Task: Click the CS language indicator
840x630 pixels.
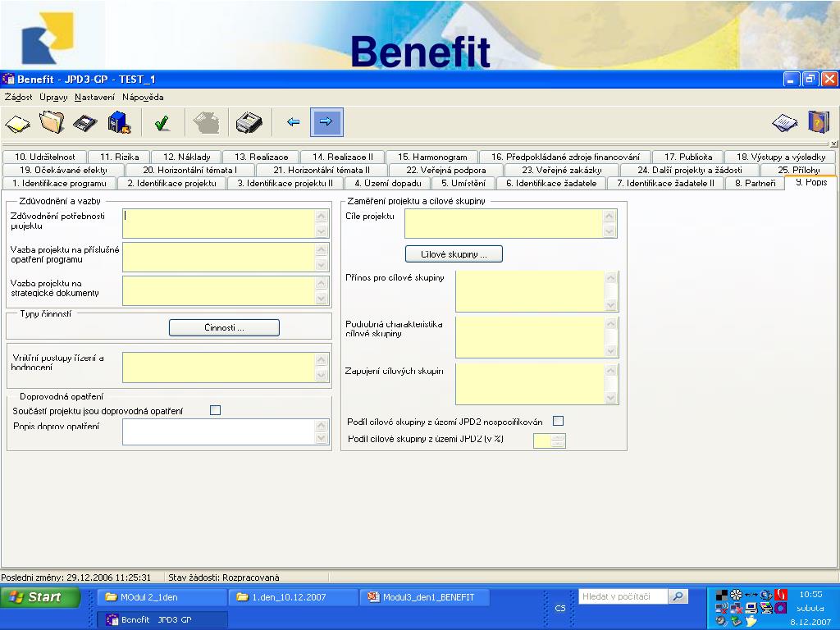Action: (559, 608)
